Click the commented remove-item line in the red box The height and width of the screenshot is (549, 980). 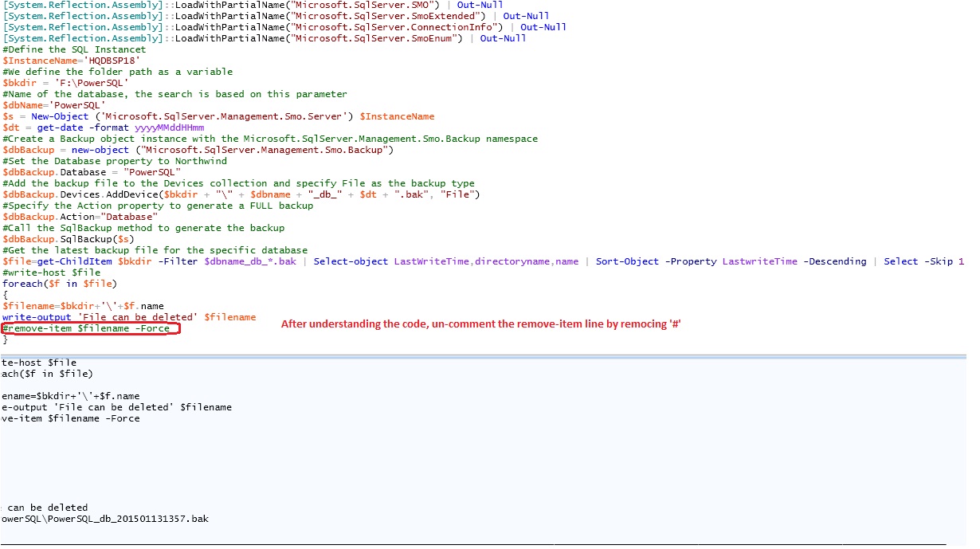click(x=89, y=328)
